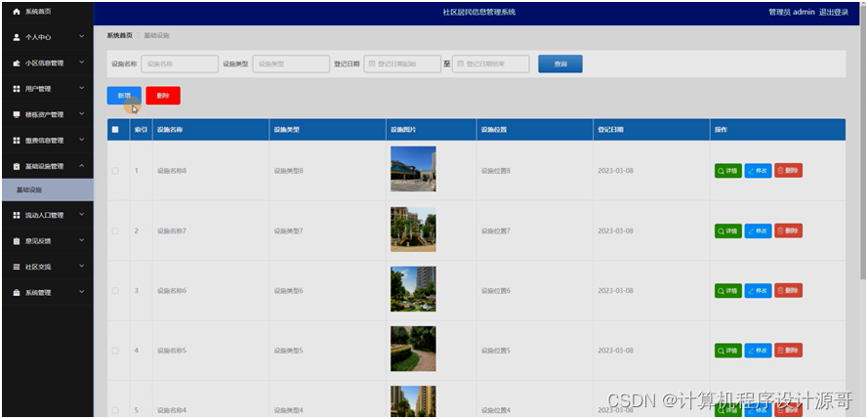Expand 缴费信息管理 with its chevron
868x419 pixels.
tap(81, 140)
